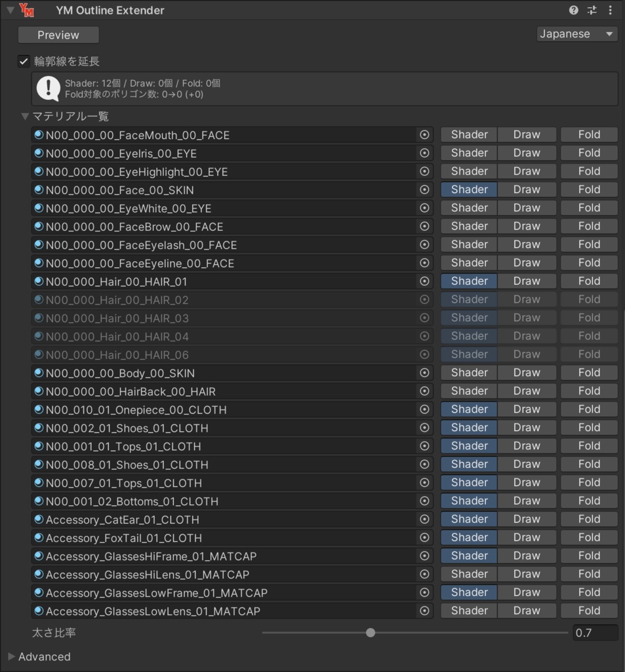Toggle Shader mode for GlassesLowFrame_01_MATCAP
Image resolution: width=625 pixels, height=672 pixels.
tap(469, 593)
